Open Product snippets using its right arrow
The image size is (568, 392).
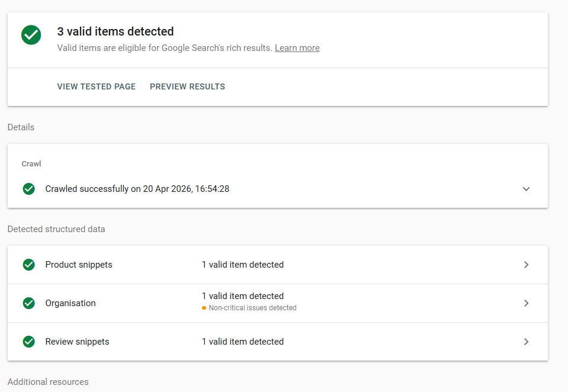[526, 265]
